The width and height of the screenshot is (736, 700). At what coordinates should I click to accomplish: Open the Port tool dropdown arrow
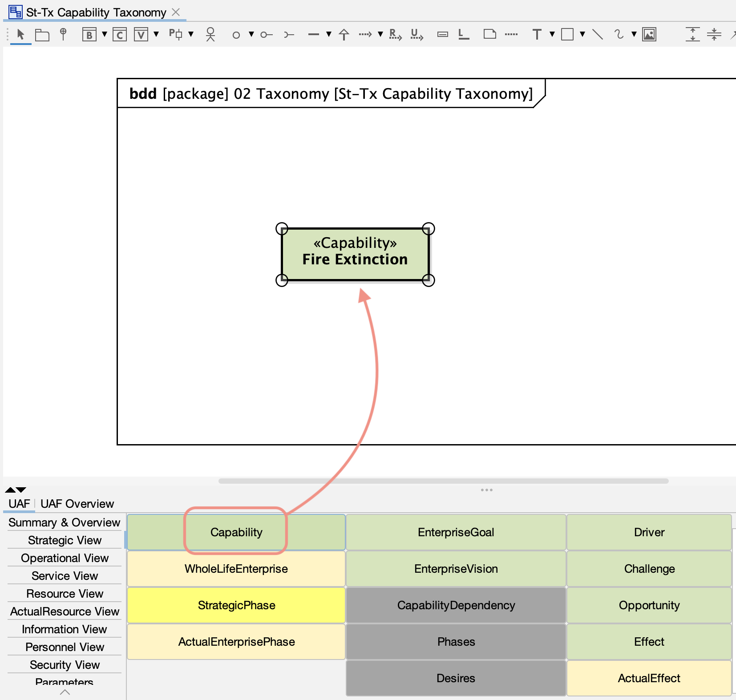pyautogui.click(x=191, y=34)
